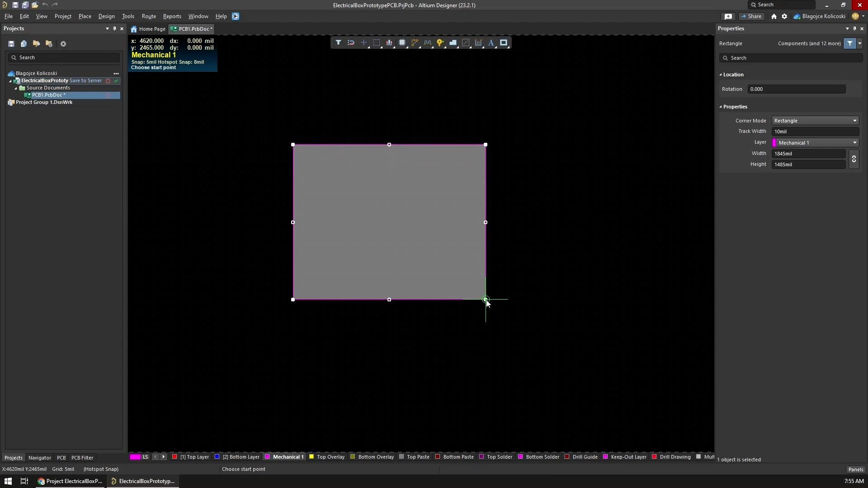Start interactive routing tool
Viewport: 868px width, 488px height.
415,42
